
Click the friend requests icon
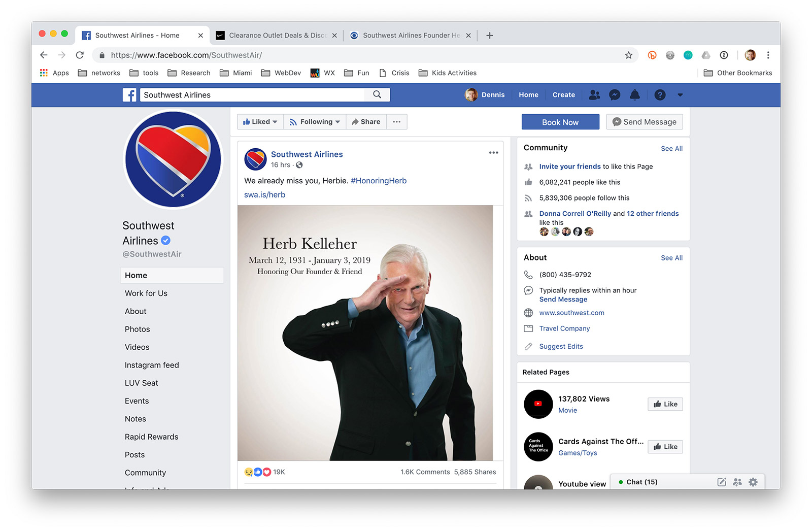point(594,95)
